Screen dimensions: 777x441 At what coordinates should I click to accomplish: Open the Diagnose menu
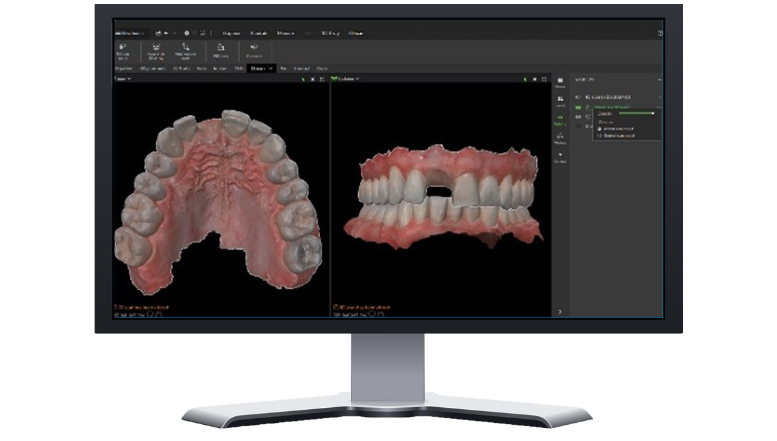pyautogui.click(x=231, y=33)
